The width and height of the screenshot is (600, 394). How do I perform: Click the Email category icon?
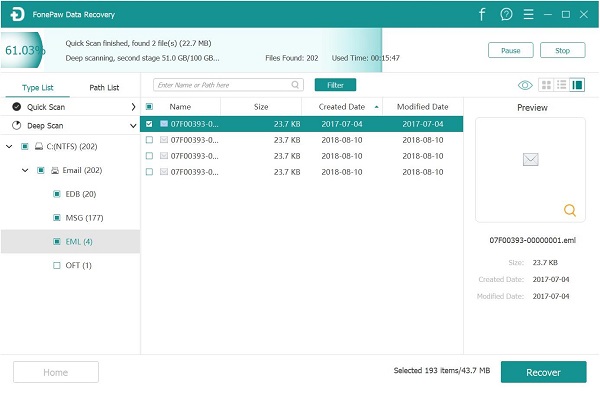coord(55,170)
